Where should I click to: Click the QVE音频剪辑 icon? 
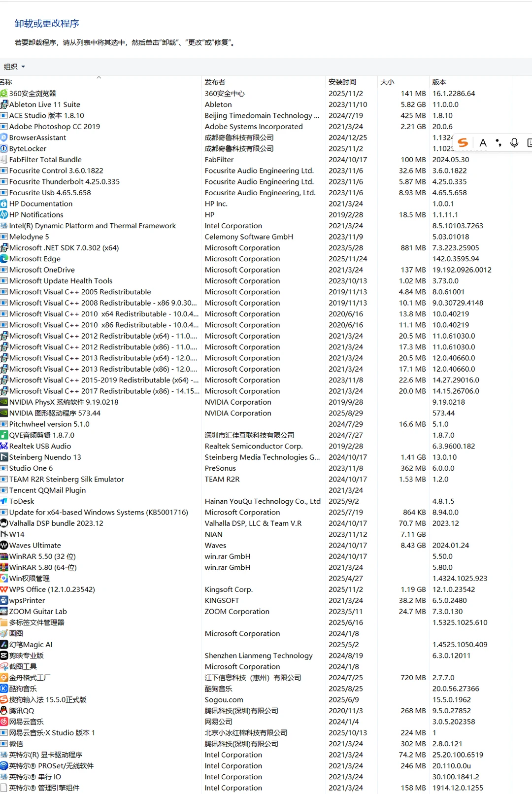coord(4,435)
